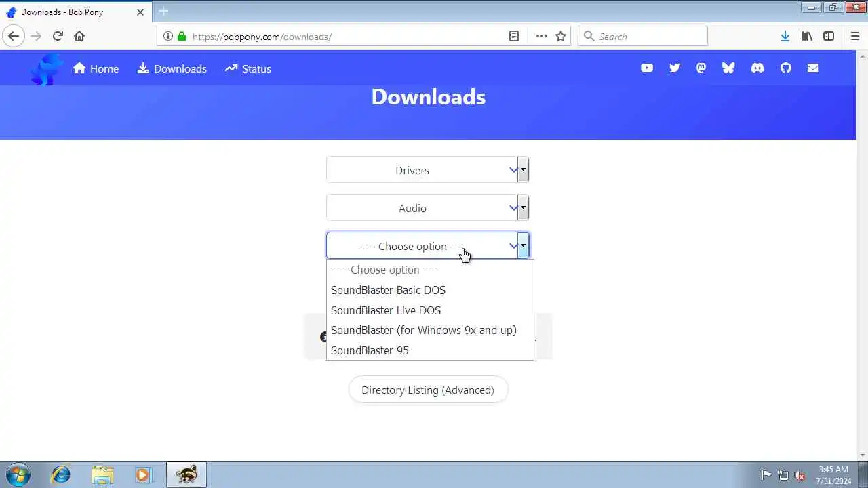Viewport: 868px width, 488px height.
Task: Open Action Center flag tray icon
Action: pos(766,475)
